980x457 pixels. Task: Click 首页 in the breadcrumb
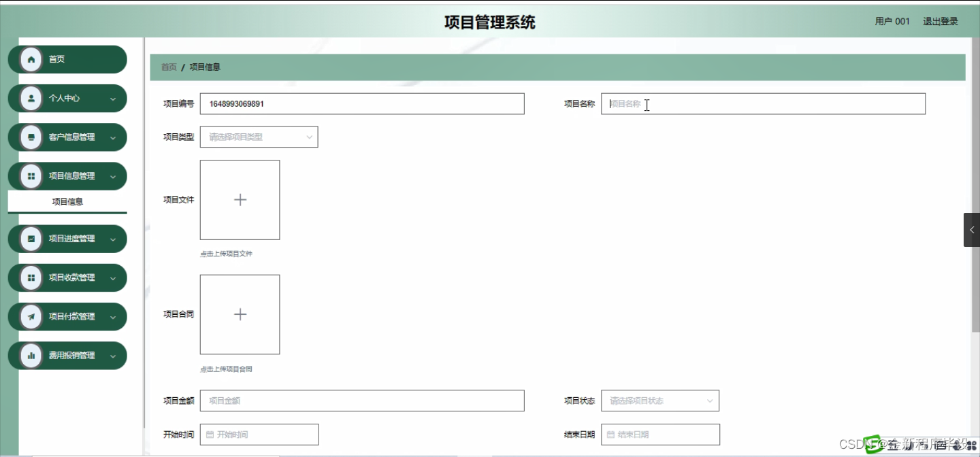(168, 67)
